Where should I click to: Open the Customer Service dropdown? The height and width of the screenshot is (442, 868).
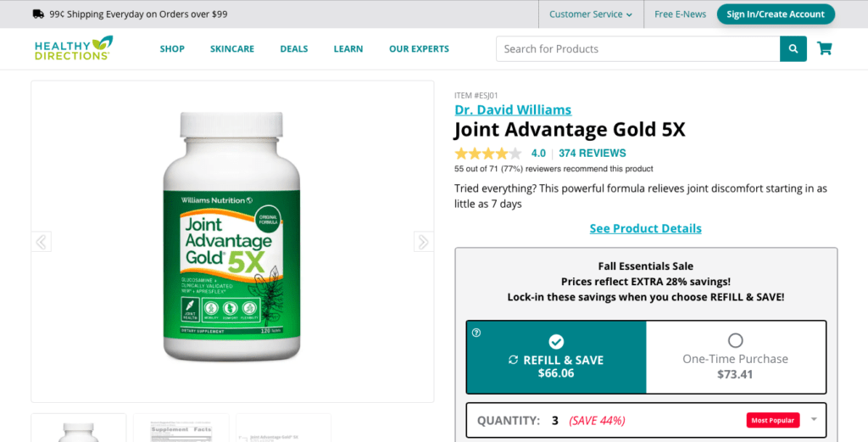pyautogui.click(x=591, y=14)
